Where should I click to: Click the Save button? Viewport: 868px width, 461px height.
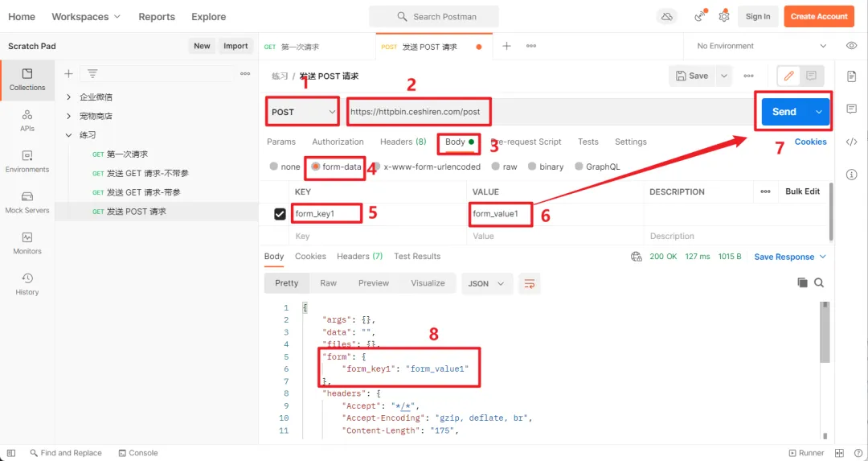[x=692, y=76]
